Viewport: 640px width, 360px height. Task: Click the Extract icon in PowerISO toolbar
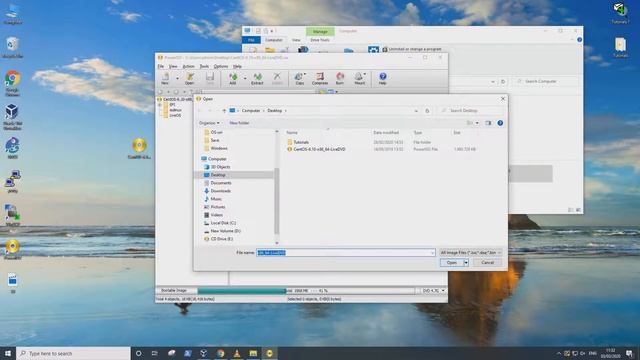(x=257, y=78)
